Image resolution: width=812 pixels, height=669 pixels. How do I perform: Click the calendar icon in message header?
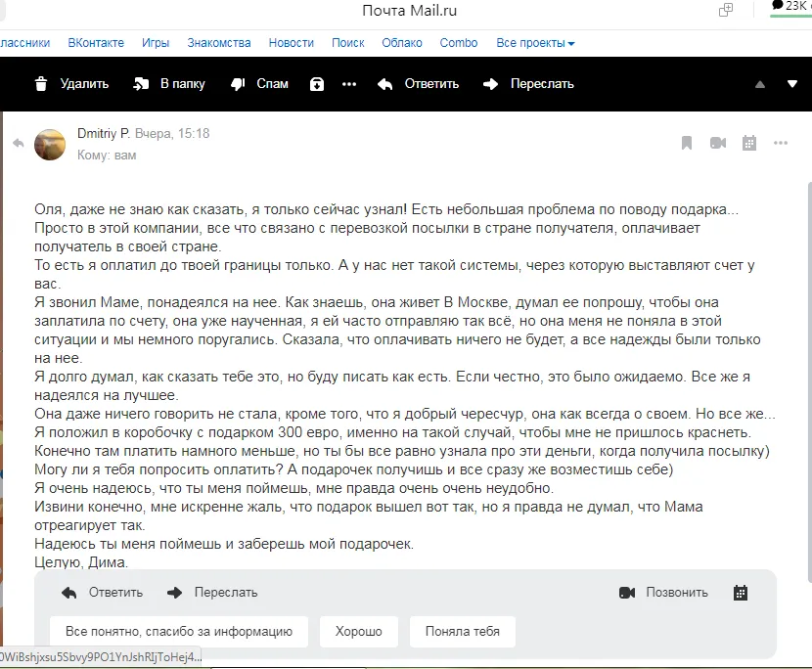749,143
